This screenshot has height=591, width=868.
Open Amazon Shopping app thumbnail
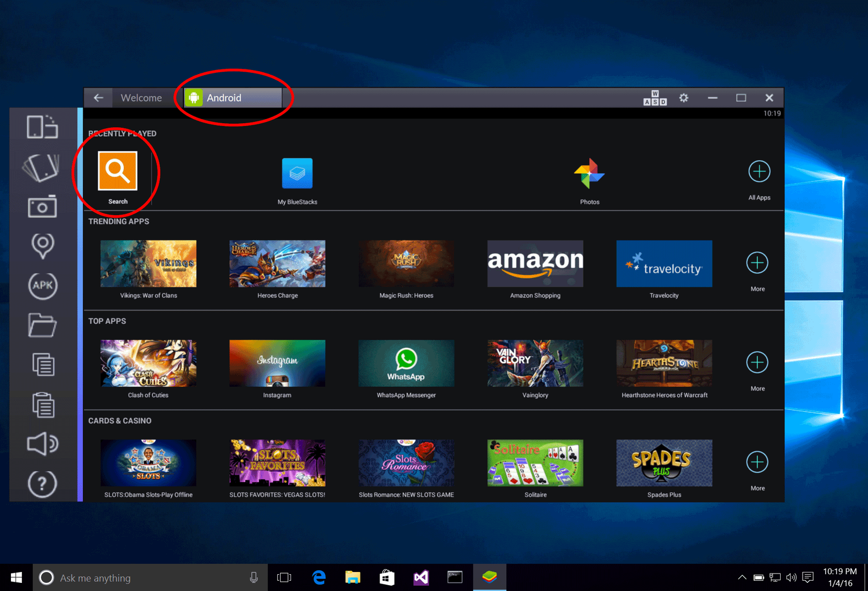(535, 264)
